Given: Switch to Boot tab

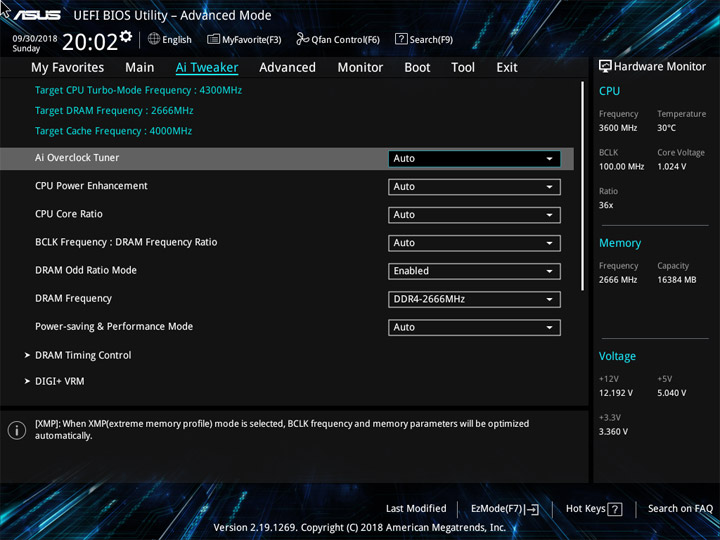Looking at the screenshot, I should (x=417, y=68).
